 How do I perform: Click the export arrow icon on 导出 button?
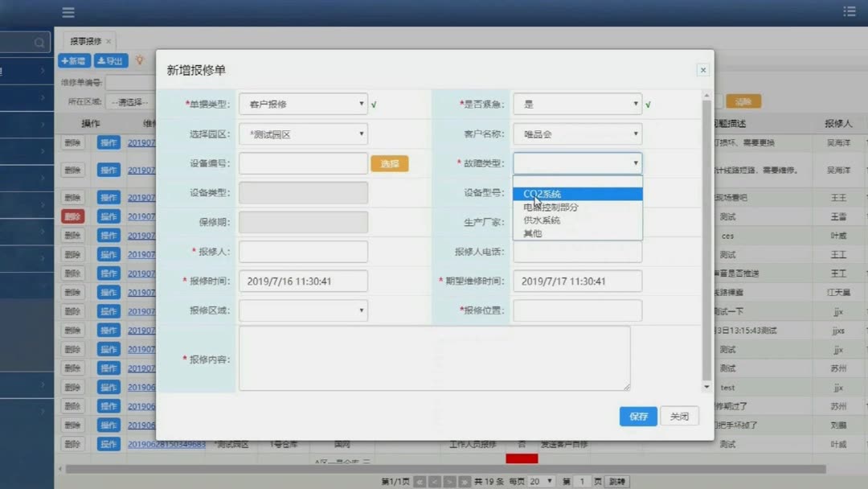(101, 60)
